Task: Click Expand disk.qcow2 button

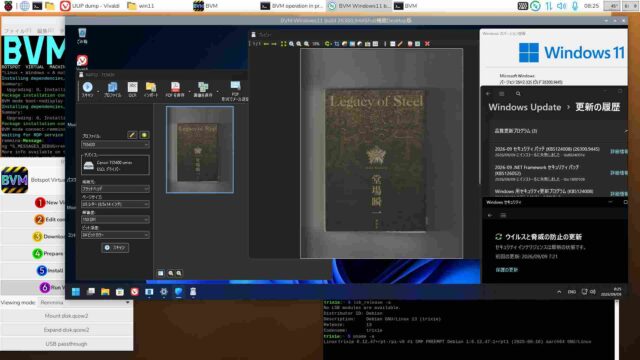Action: click(67, 330)
